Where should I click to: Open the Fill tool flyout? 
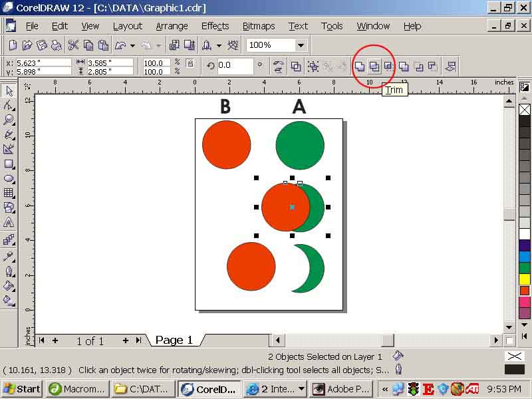point(9,286)
